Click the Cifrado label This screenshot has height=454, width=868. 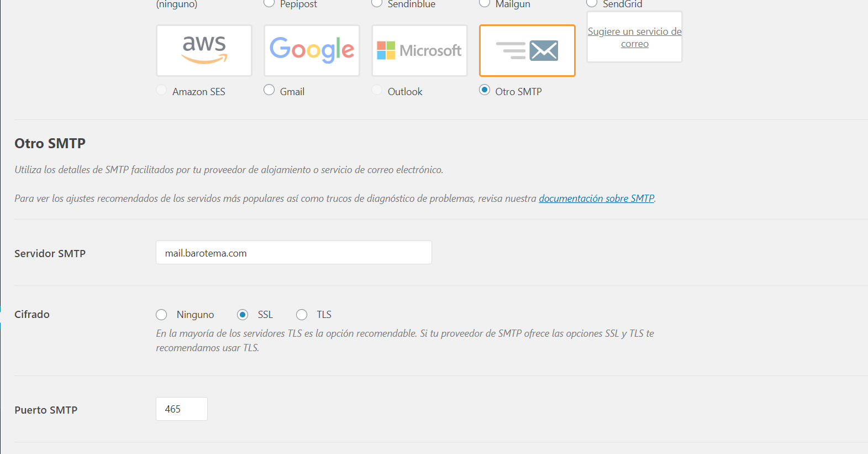(x=32, y=314)
